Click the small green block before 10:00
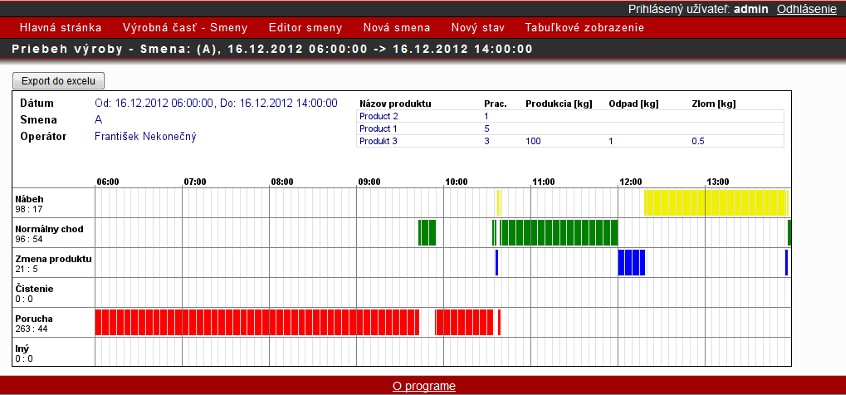Screen dimensions: 846x395 [427, 233]
